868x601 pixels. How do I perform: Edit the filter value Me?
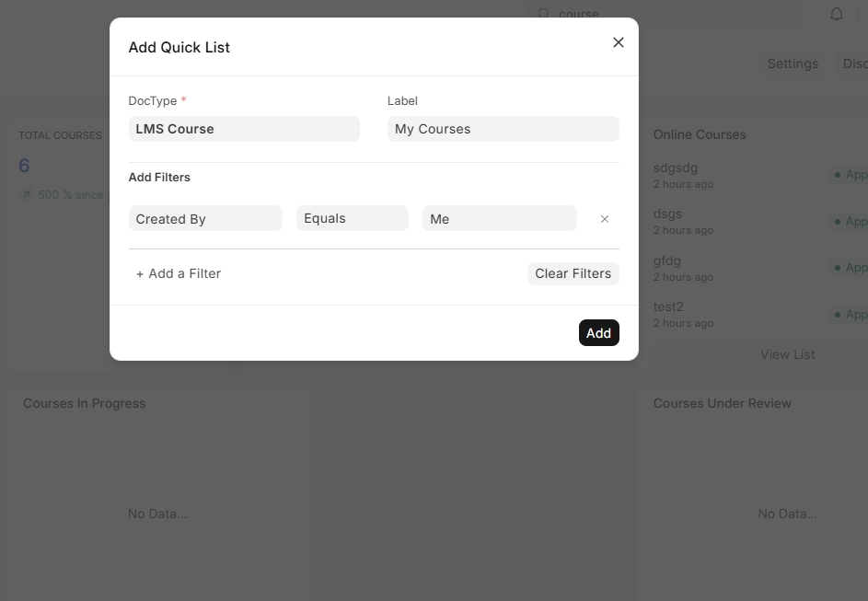click(x=500, y=219)
